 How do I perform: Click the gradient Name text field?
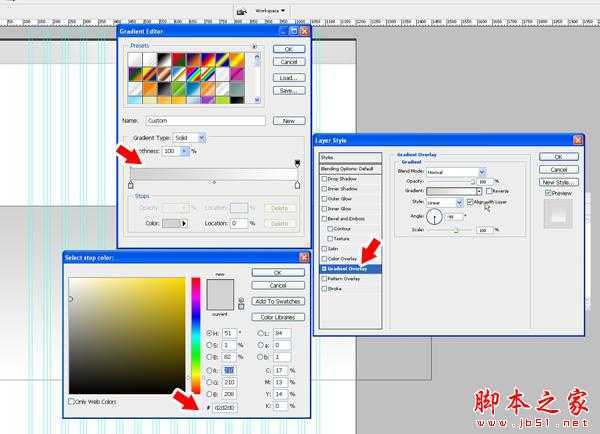[205, 121]
